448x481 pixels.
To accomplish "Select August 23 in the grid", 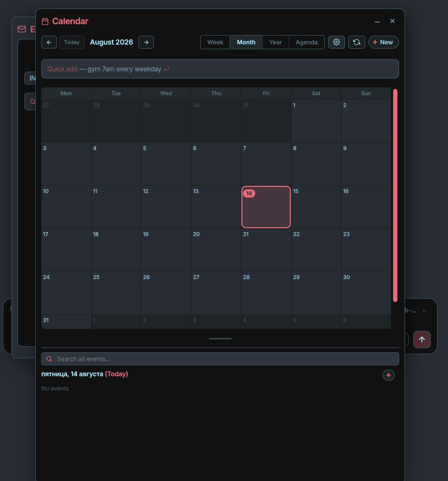I will 366,250.
